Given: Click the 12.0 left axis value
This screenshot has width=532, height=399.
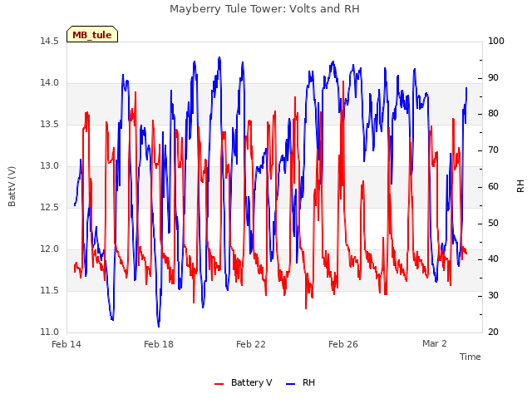Looking at the screenshot, I should pyautogui.click(x=49, y=249).
